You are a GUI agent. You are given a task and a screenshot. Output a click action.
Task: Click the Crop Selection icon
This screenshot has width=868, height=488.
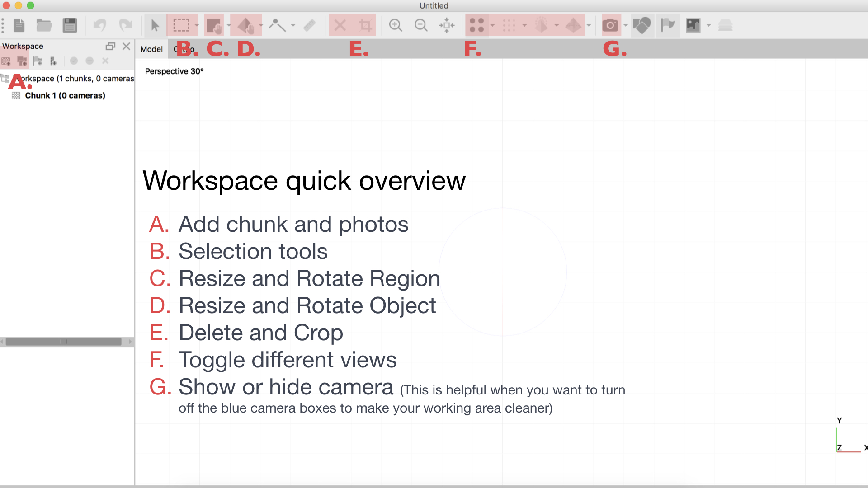click(365, 25)
